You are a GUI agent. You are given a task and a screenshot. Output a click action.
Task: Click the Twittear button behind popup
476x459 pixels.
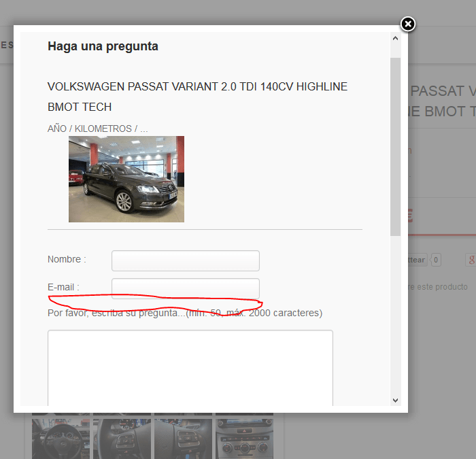pyautogui.click(x=418, y=260)
